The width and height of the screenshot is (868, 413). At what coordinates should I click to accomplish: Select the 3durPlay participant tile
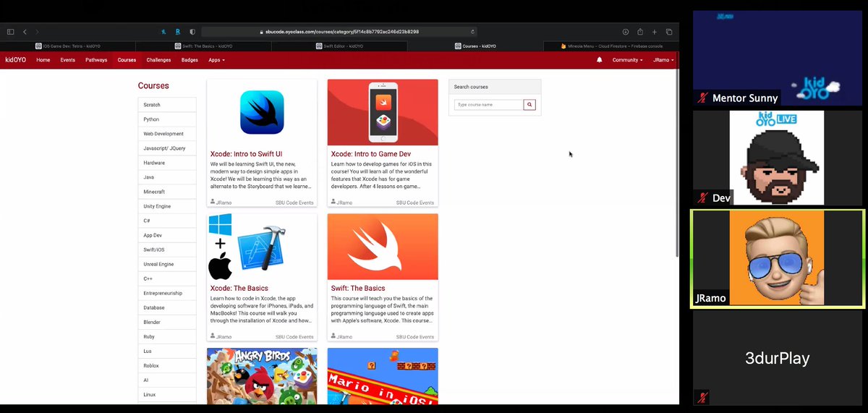778,358
